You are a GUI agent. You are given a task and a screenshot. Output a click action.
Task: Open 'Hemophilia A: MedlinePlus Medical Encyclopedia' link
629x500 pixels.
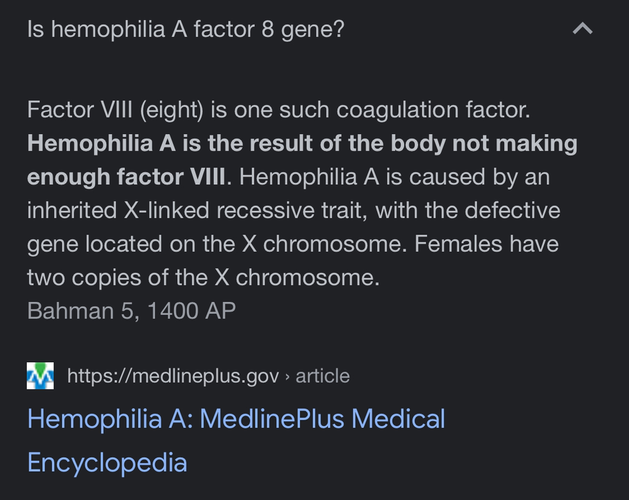(236, 418)
